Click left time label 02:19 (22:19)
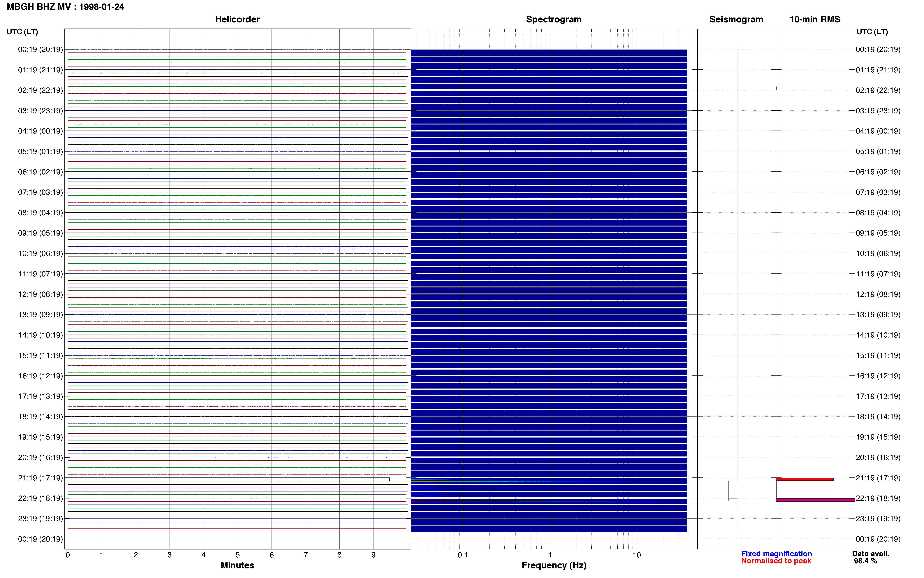The image size is (924, 578). point(41,90)
